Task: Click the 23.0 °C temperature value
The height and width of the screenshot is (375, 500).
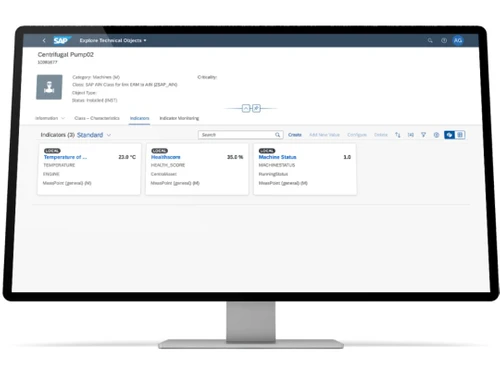Action: [127, 157]
